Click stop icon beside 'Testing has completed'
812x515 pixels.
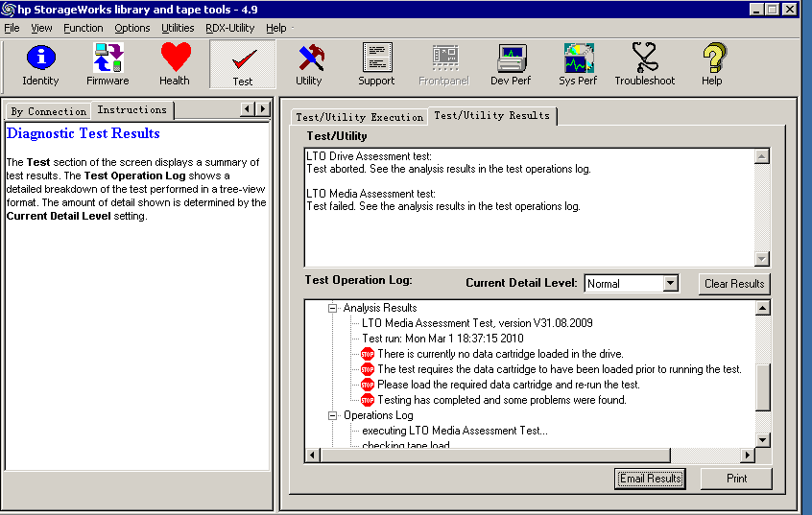[368, 400]
